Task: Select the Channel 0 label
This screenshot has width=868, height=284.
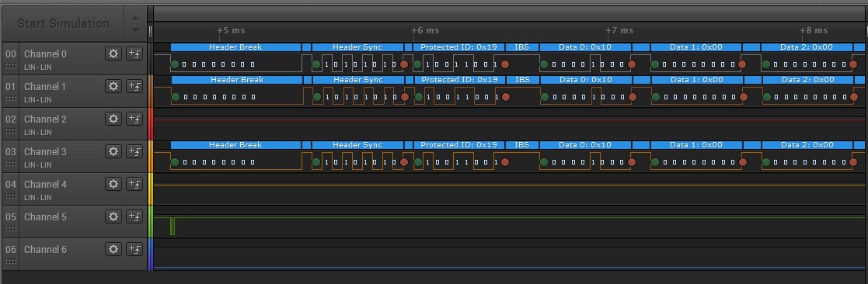Action: [x=45, y=54]
